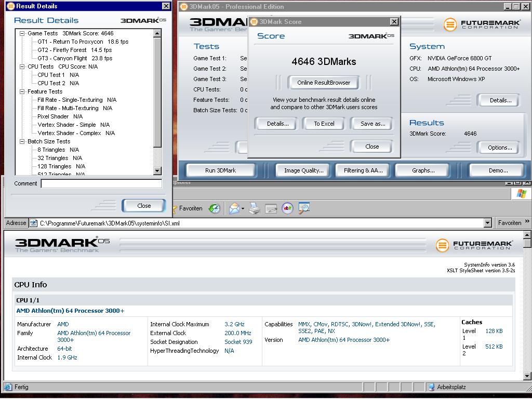Expand the links bar chevron after Favoriten
Viewport: 532px width, 399px height.
(527, 221)
